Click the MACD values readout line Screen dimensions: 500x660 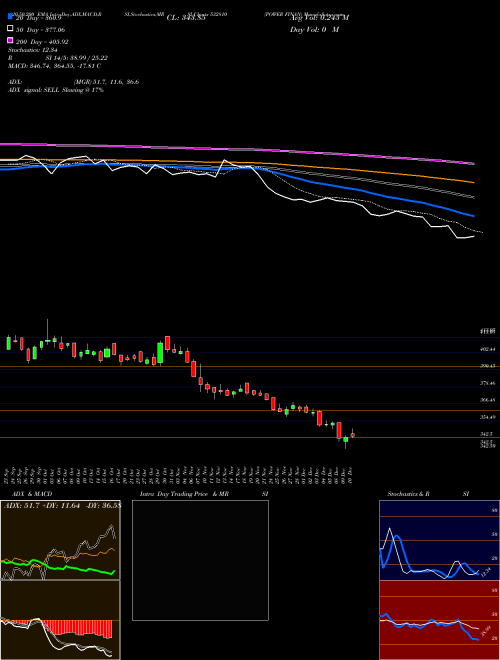[x=55, y=66]
